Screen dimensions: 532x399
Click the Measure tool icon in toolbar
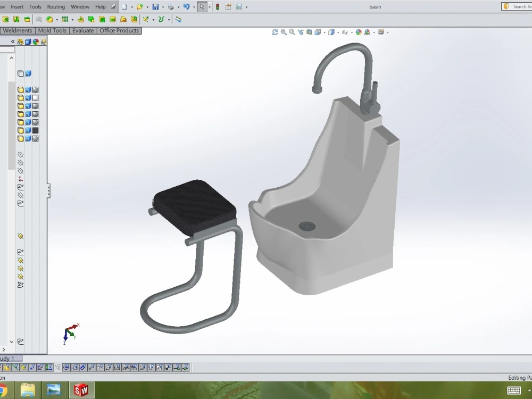tap(178, 20)
